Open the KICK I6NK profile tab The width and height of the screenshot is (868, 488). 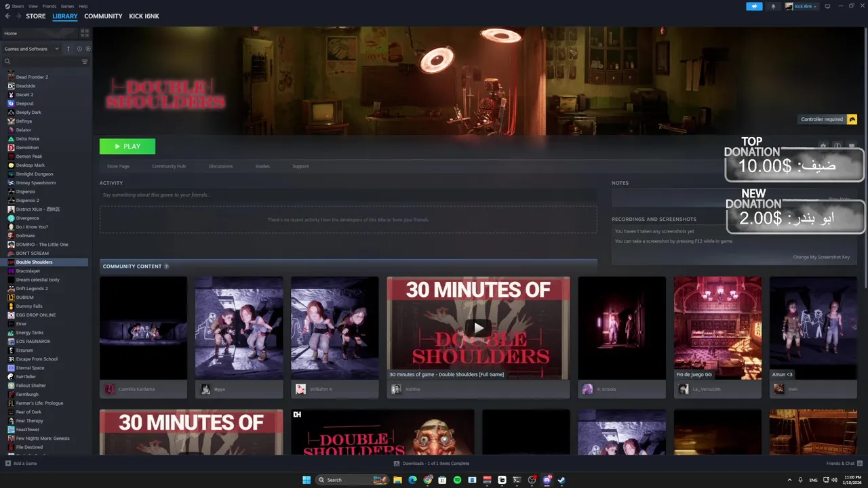click(x=144, y=16)
